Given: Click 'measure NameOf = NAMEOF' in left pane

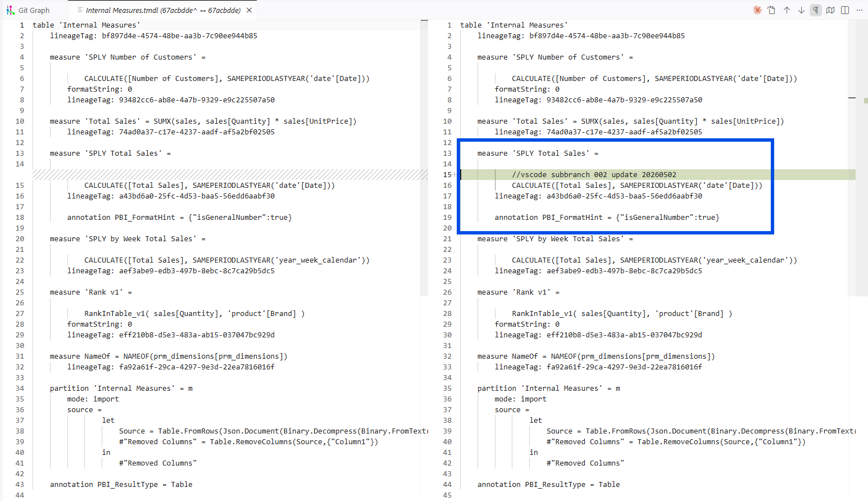Looking at the screenshot, I should 169,356.
